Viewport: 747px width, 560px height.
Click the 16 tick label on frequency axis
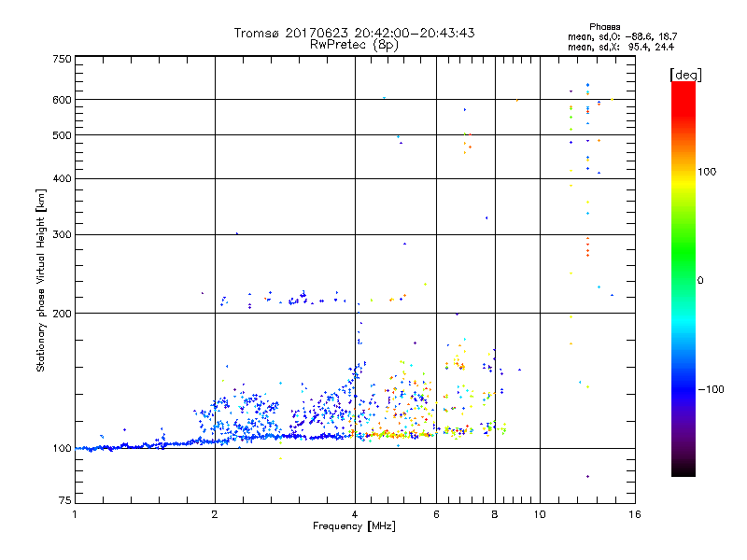click(x=633, y=514)
